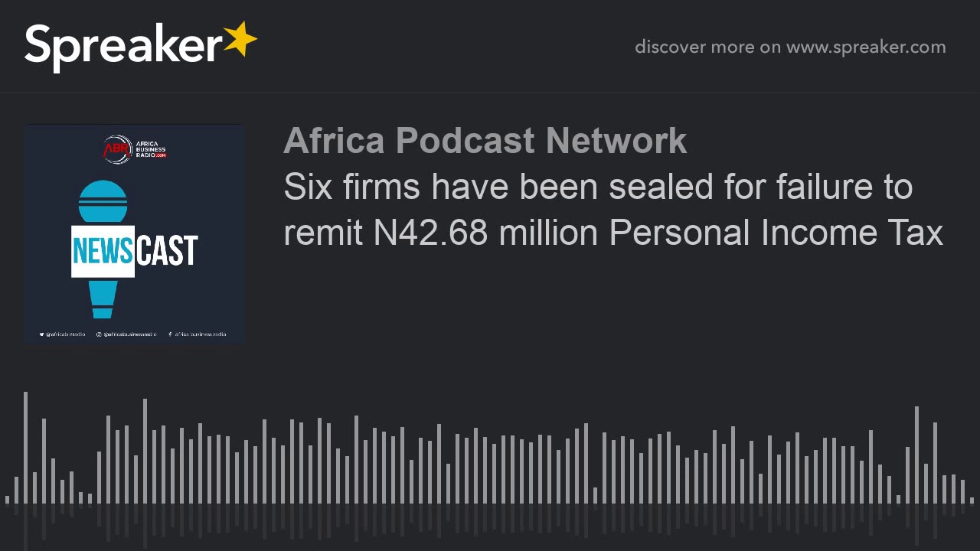Click the Instagram icon on the cover art
Viewport: 980px width, 551px height.
(100, 334)
